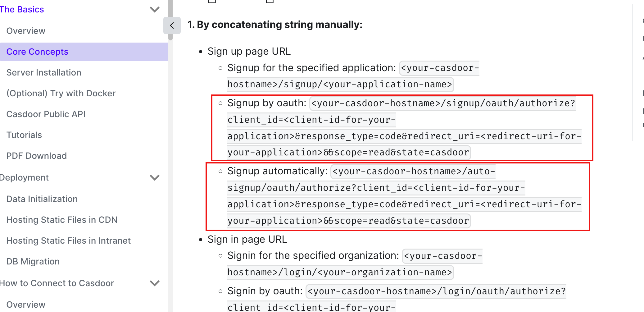
Task: Open the Server Installation page
Action: click(x=43, y=72)
